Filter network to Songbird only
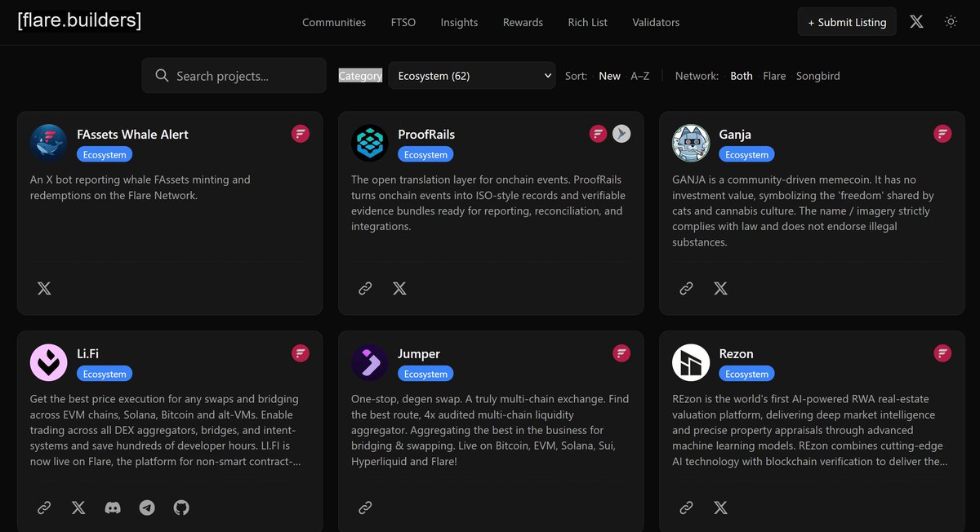 tap(817, 76)
